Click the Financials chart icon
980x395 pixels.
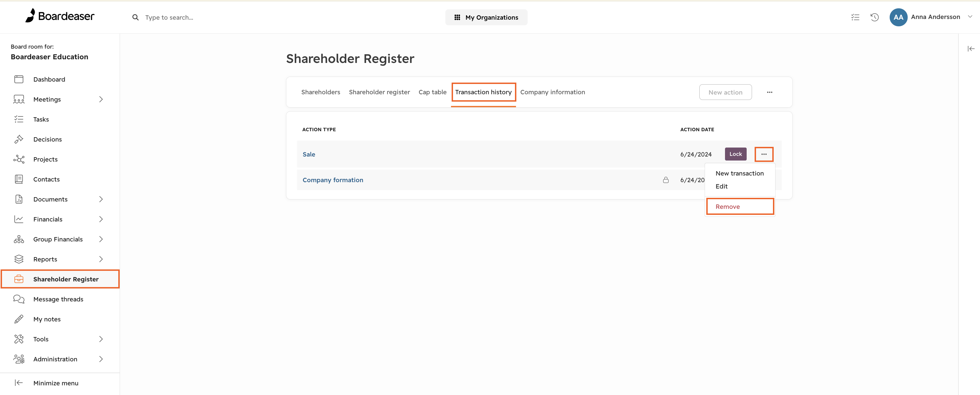click(19, 219)
